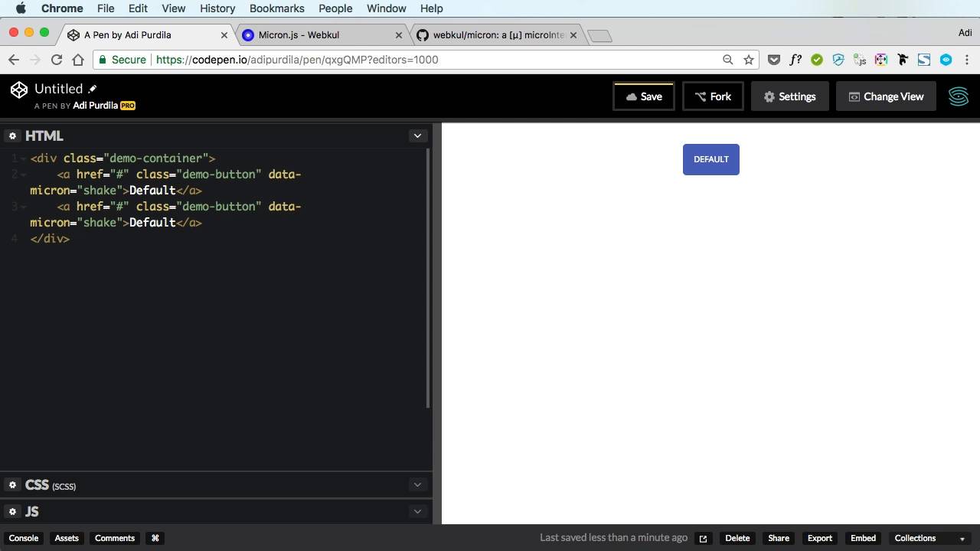Open the f? font finder extension

tap(795, 60)
